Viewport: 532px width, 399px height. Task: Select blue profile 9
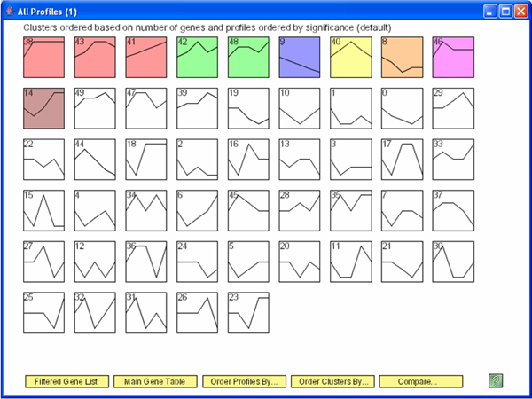point(299,57)
